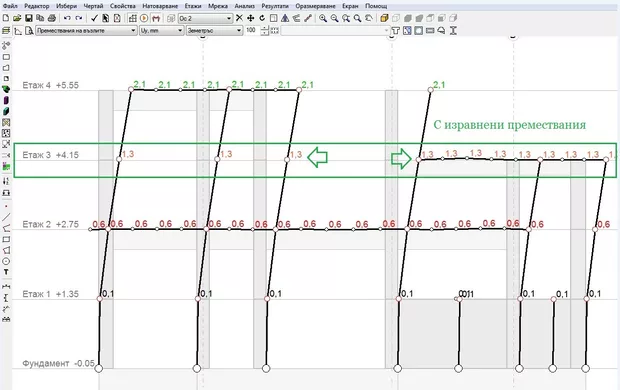Click the New file icon
Image resolution: width=620 pixels, height=390 pixels.
coord(6,18)
